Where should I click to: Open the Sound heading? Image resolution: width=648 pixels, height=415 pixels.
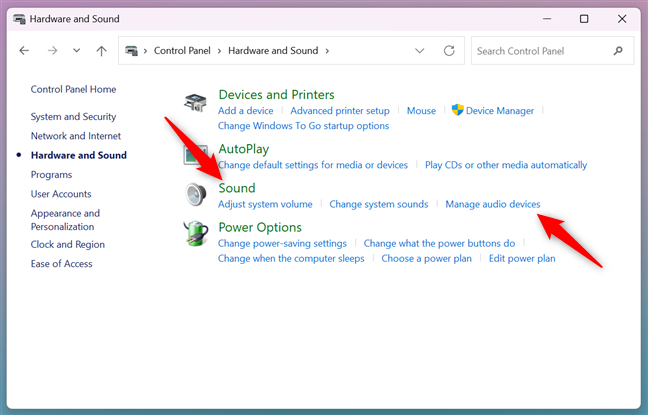237,188
